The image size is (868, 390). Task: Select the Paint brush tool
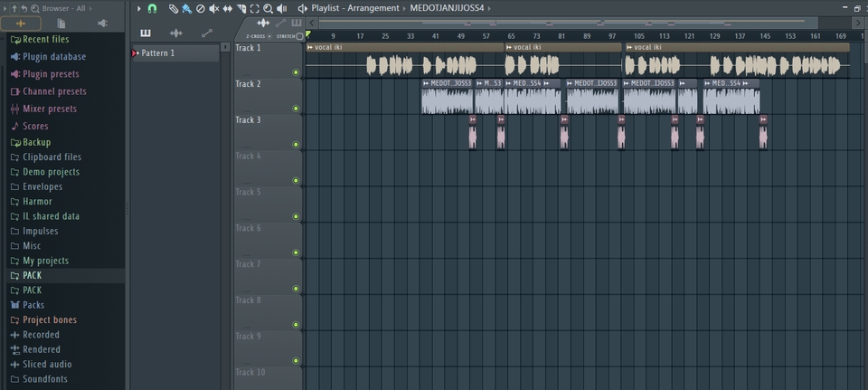tap(187, 8)
